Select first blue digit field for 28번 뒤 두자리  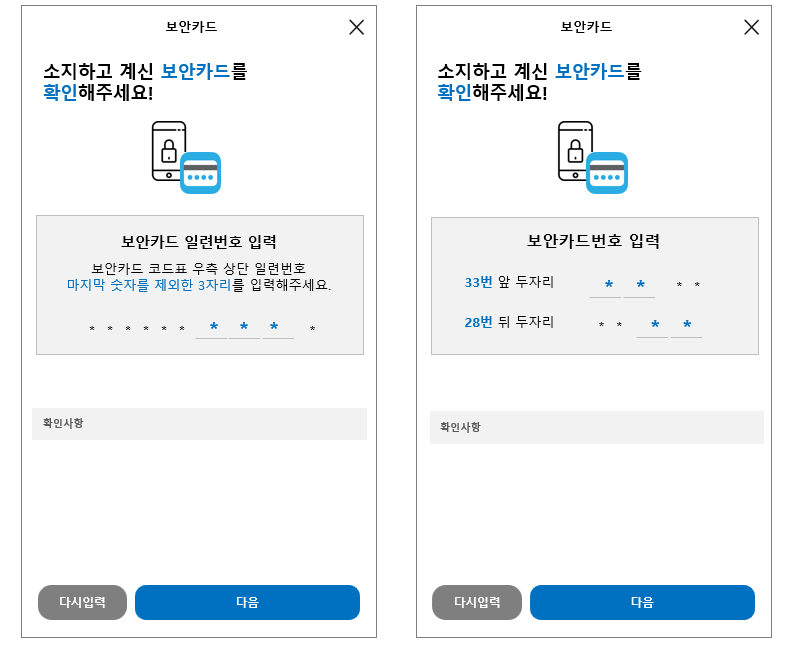(x=652, y=326)
